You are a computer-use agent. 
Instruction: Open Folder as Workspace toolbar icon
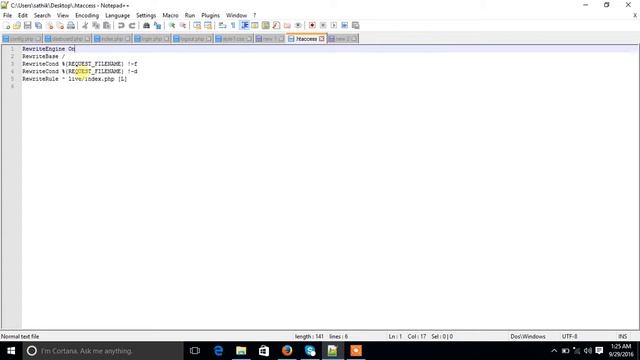(x=287, y=25)
